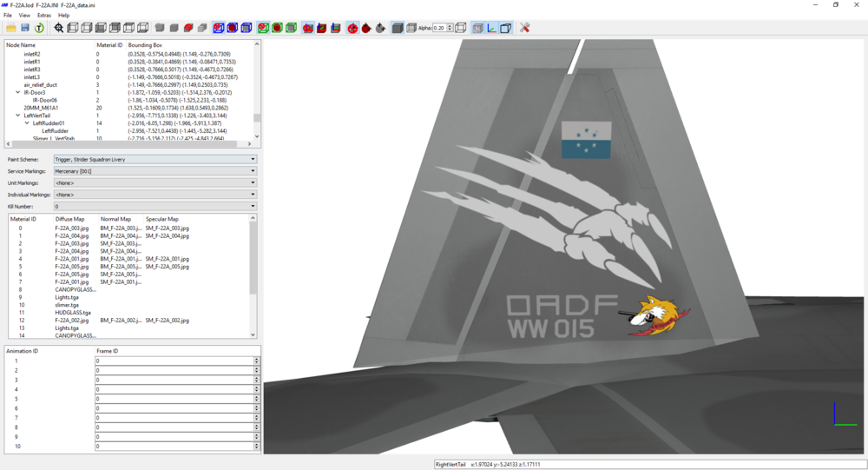Click the gray ball with arrow icon
Image resolution: width=868 pixels, height=470 pixels.
tap(380, 28)
